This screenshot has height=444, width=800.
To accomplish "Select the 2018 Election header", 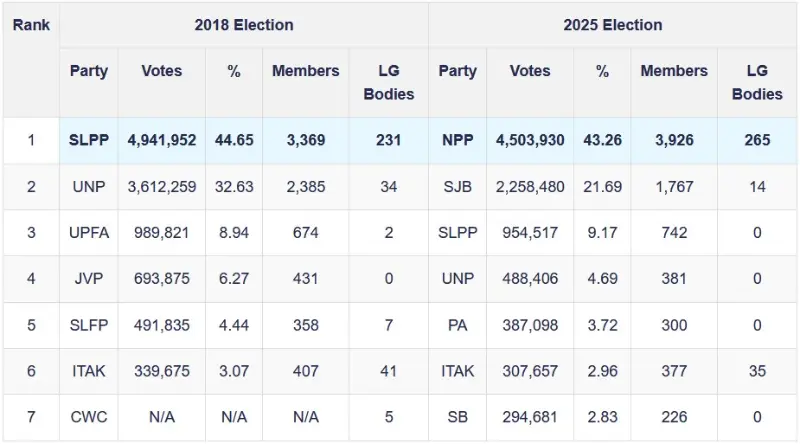I will (x=244, y=25).
